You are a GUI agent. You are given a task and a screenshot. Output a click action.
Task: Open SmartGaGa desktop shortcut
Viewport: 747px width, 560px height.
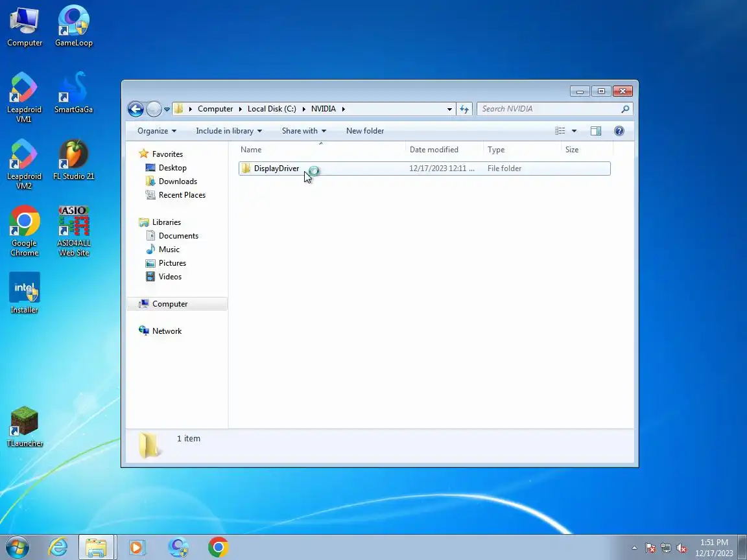[73, 93]
